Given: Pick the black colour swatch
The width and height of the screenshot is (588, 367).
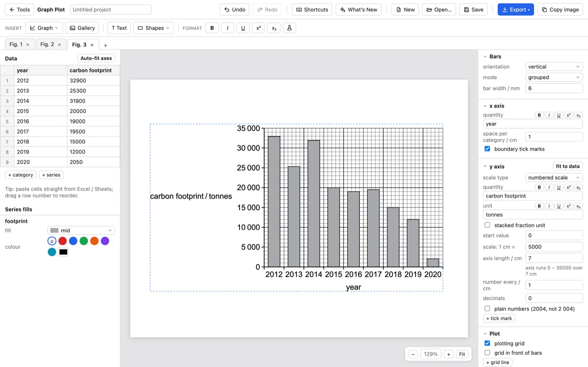Looking at the screenshot, I should (x=63, y=252).
